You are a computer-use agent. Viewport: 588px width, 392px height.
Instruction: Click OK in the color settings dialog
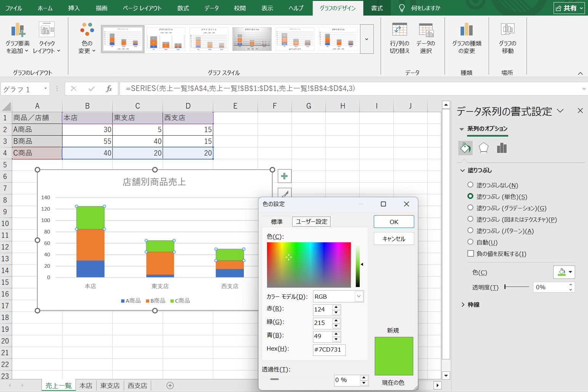tap(394, 222)
